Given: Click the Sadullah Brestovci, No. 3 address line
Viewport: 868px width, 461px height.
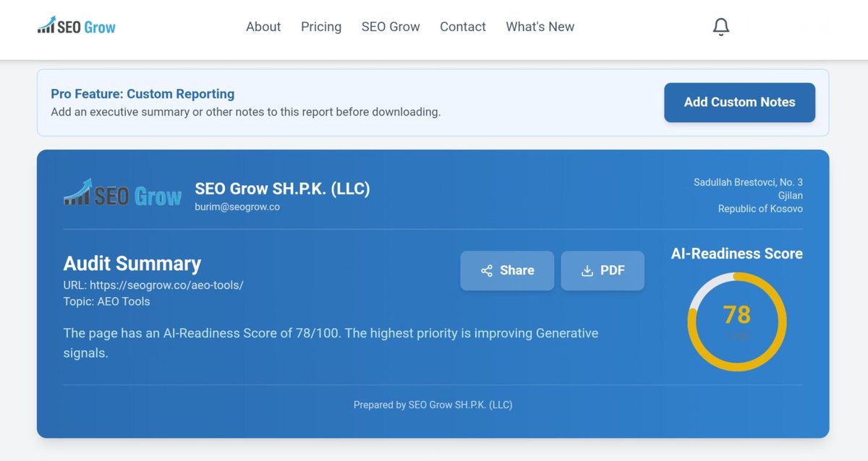Looking at the screenshot, I should 748,182.
